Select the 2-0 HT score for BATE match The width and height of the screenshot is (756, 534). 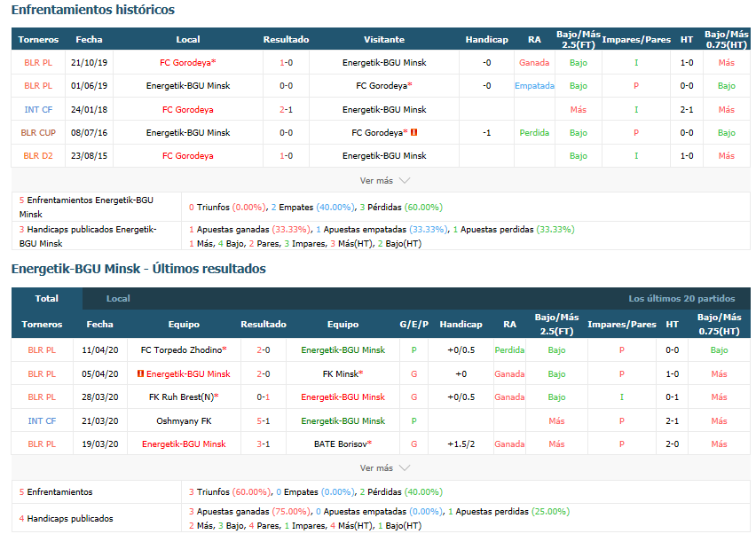tap(672, 444)
